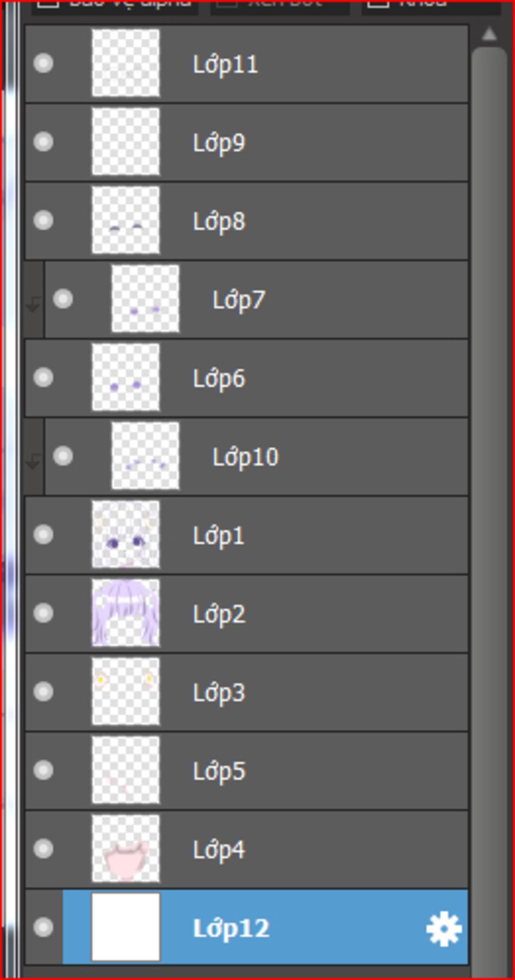The height and width of the screenshot is (980, 515).
Task: Select layer named Lớp5
Action: click(x=219, y=771)
